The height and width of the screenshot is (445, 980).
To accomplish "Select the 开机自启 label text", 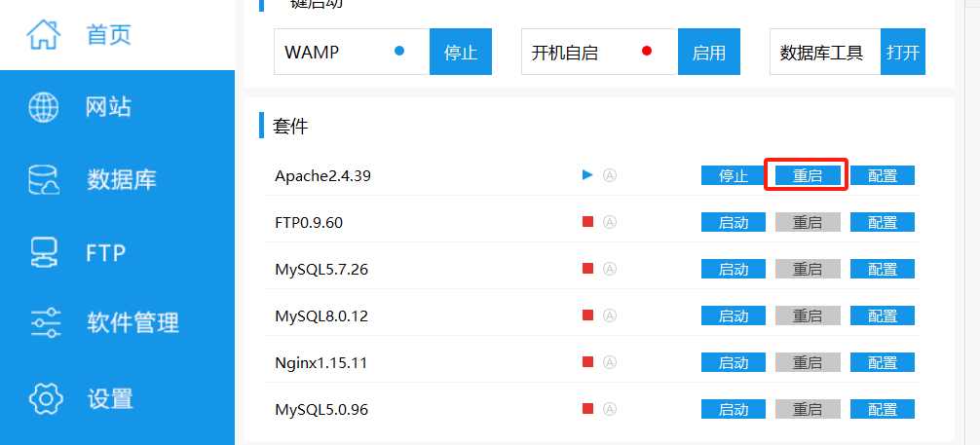I will [564, 53].
